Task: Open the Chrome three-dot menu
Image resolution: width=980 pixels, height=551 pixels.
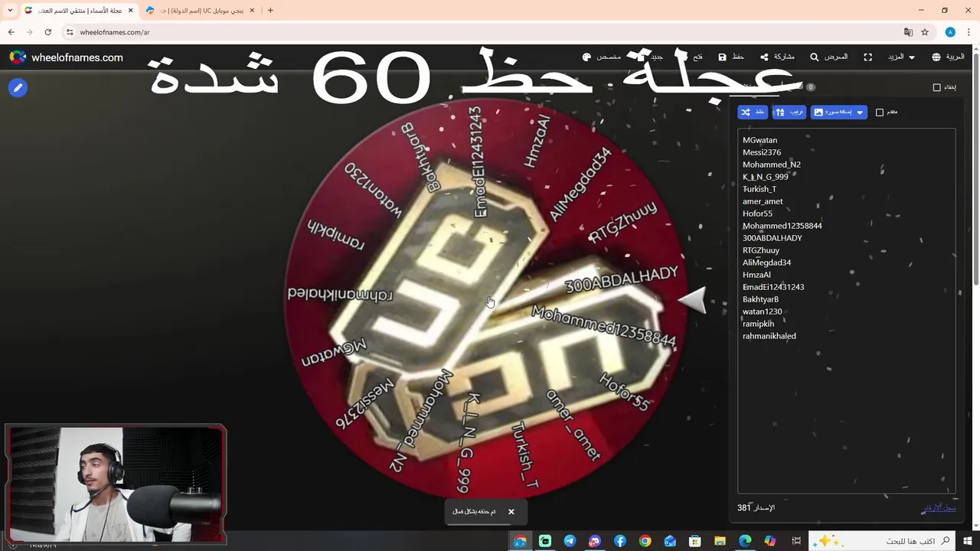Action: (969, 32)
